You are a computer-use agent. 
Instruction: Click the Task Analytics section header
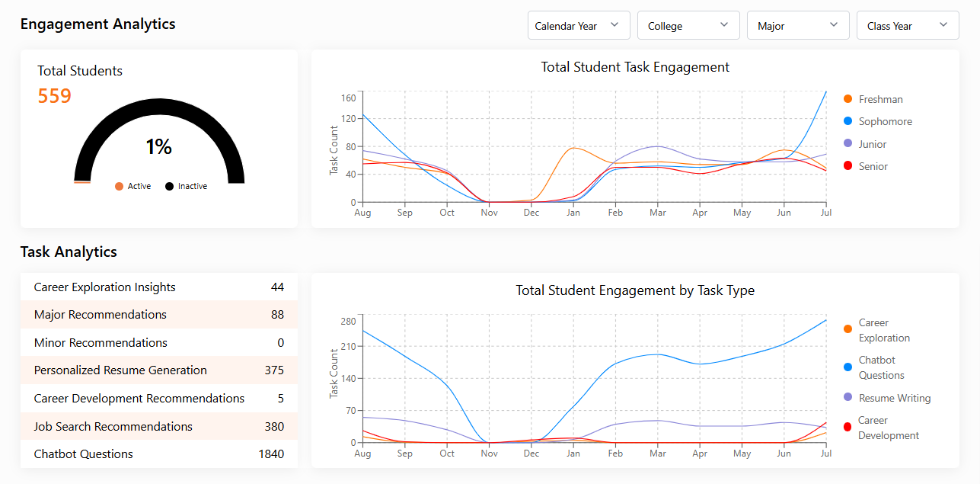tap(69, 252)
